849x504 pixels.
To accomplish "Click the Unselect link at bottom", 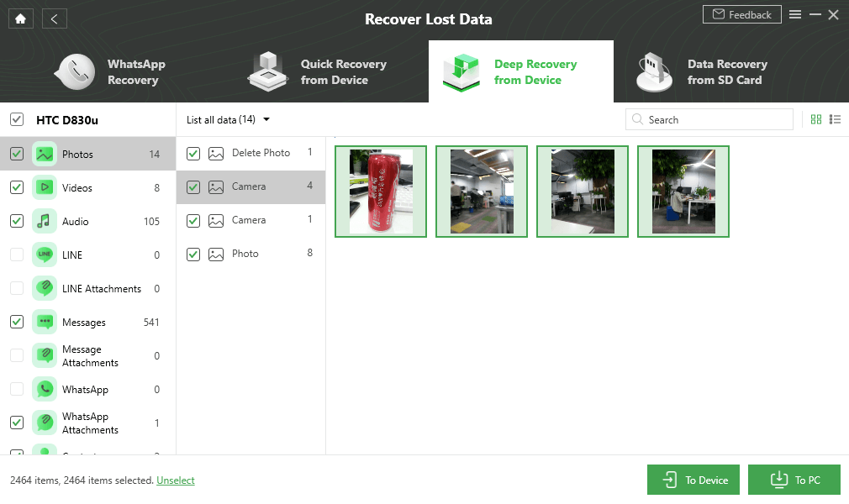I will point(176,480).
